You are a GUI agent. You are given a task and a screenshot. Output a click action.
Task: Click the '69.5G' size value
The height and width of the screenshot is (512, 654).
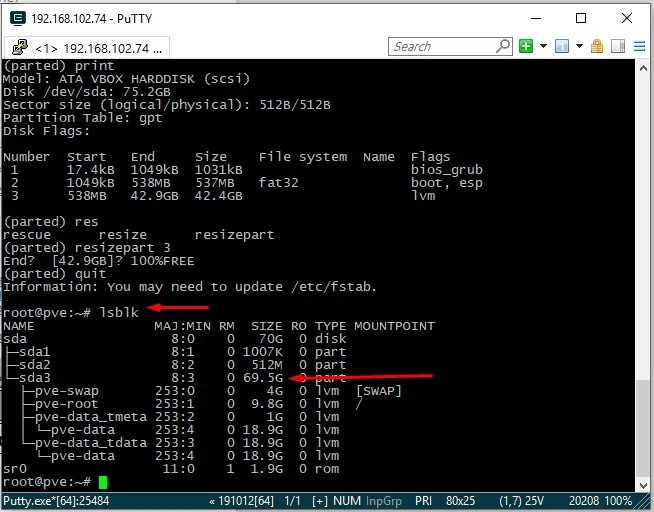263,378
